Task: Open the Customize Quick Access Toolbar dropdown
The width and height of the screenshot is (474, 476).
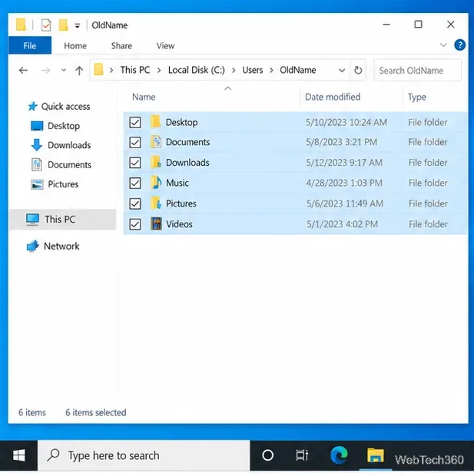Action: pos(78,26)
